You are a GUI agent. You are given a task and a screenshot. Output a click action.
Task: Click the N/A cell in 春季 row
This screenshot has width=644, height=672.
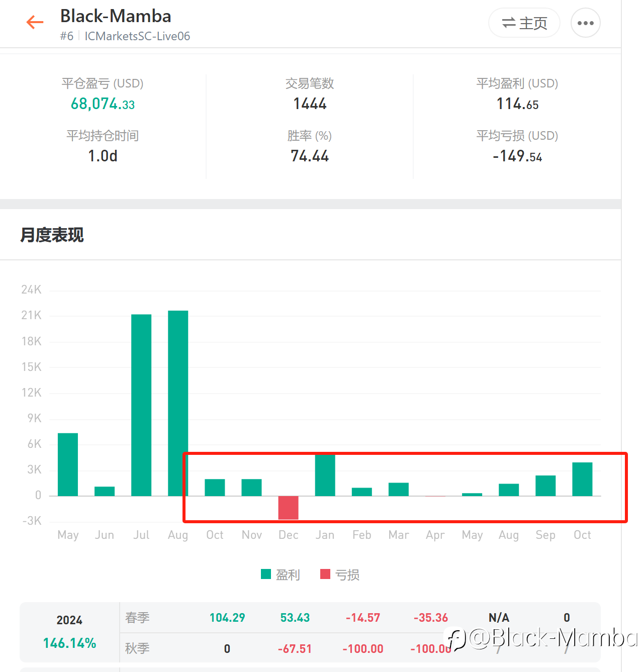tap(499, 618)
